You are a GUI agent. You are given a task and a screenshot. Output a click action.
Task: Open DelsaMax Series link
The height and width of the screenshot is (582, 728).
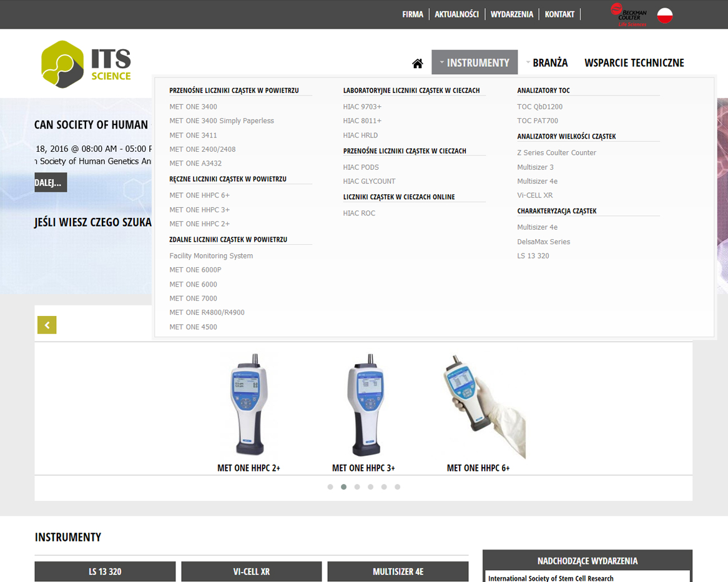[x=544, y=242]
